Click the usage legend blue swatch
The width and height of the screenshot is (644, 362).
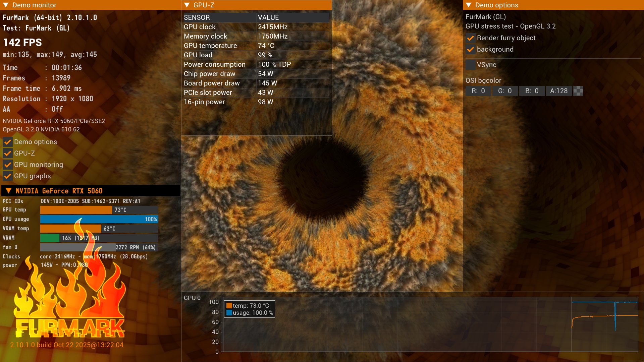pos(229,313)
